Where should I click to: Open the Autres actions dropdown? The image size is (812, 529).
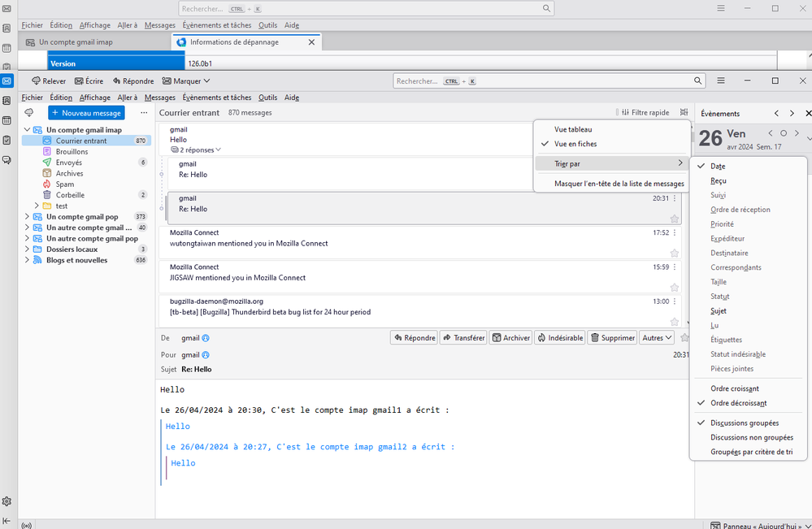pyautogui.click(x=657, y=337)
